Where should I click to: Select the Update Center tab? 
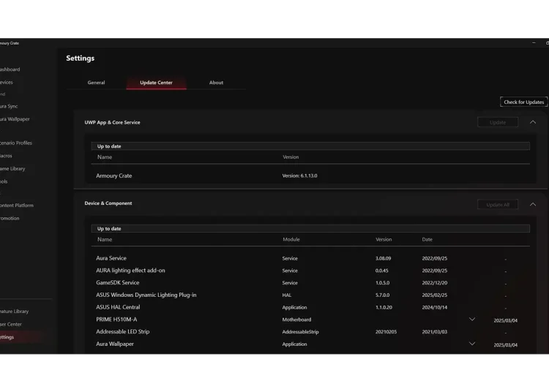click(156, 83)
